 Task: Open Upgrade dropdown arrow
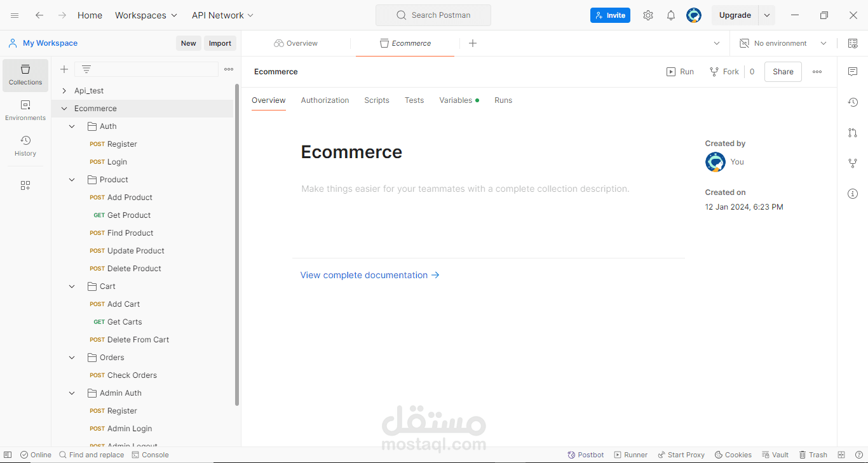[767, 15]
